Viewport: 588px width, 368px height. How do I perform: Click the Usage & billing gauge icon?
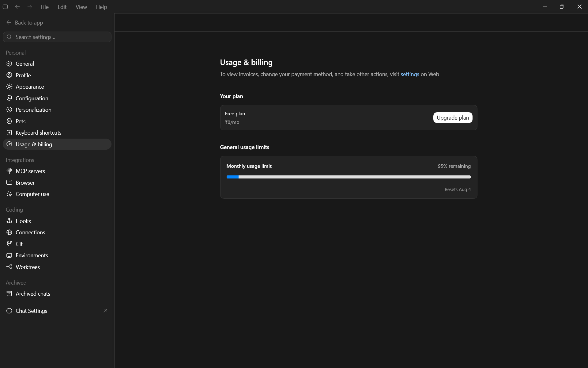pyautogui.click(x=9, y=144)
